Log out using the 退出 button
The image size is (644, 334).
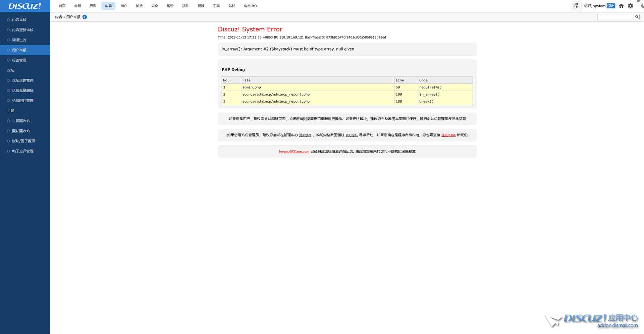pos(611,6)
